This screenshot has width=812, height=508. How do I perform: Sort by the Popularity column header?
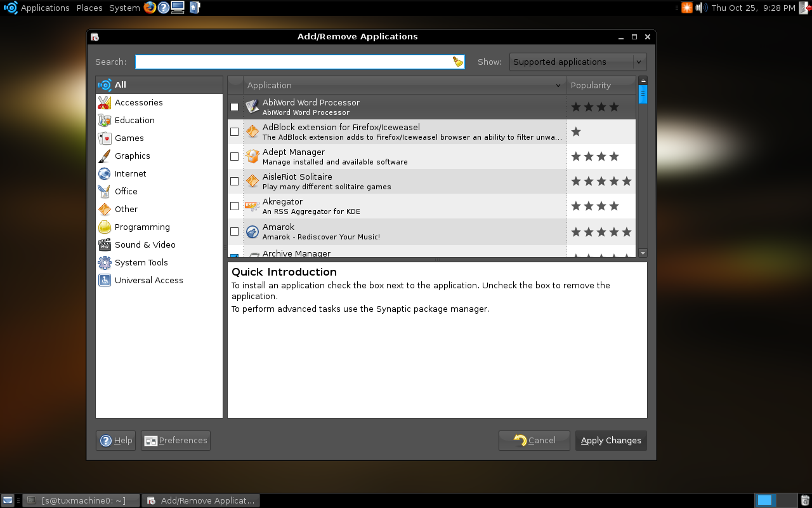click(x=601, y=85)
